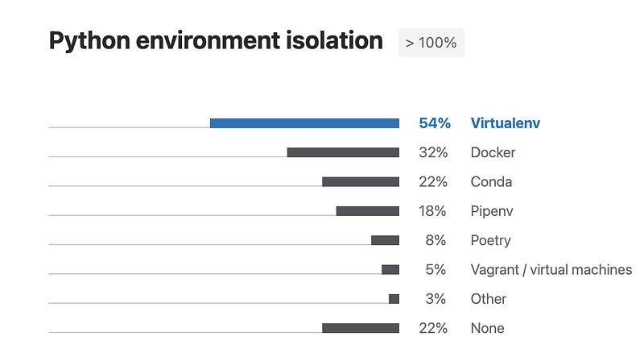644x353 pixels.
Task: Click the 'Conda' label
Action: coord(491,181)
